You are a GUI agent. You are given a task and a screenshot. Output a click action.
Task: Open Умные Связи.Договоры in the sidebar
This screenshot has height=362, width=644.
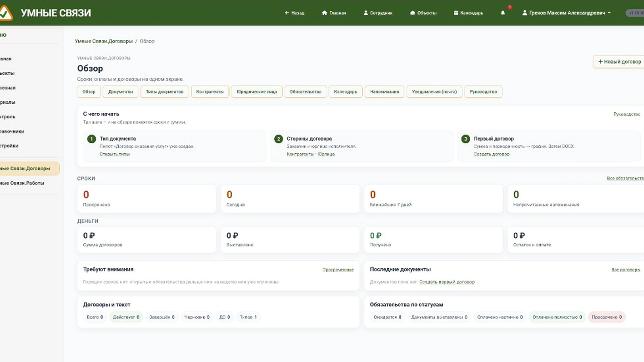click(30, 169)
